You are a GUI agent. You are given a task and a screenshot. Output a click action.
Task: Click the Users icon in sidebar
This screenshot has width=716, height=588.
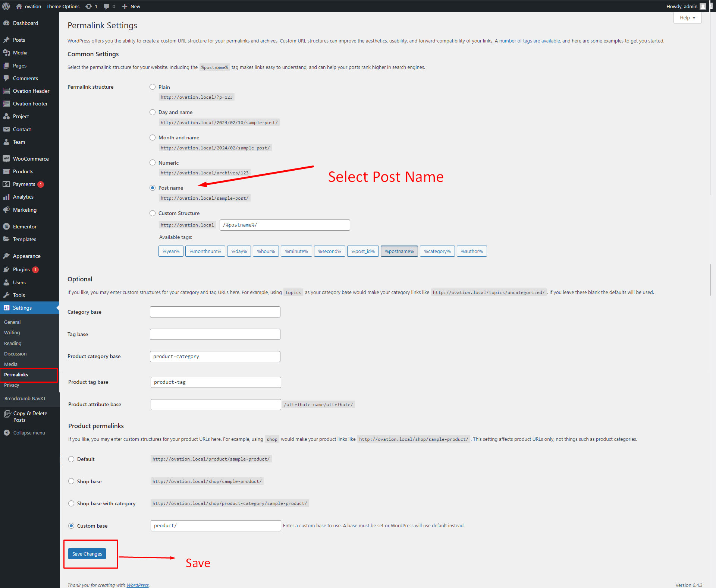[x=6, y=282]
